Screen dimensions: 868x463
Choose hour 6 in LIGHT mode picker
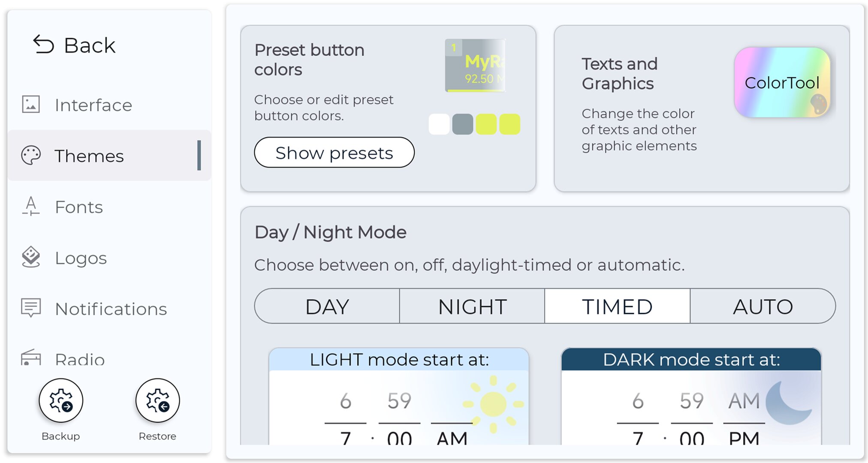[x=346, y=401]
